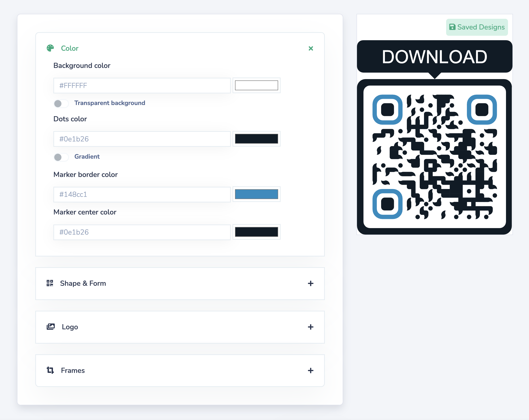Click the Shape & Form QR icon
Screen dimensions: 529x420
pyautogui.click(x=50, y=283)
